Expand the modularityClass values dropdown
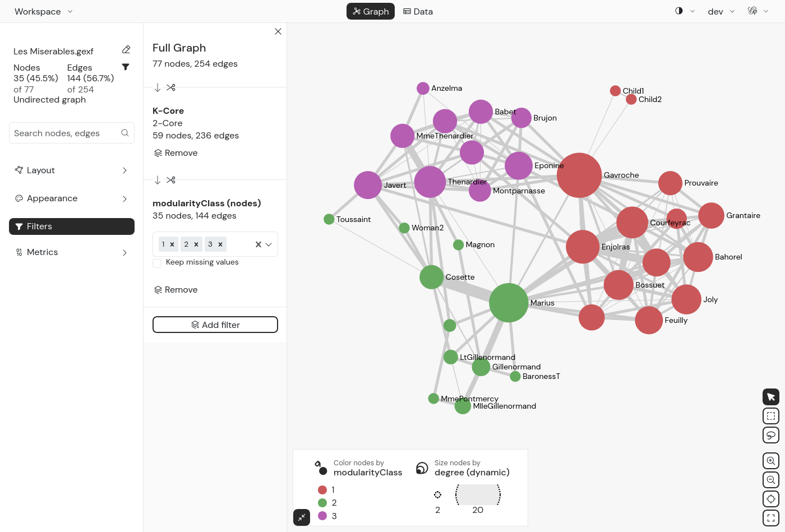 coord(269,244)
